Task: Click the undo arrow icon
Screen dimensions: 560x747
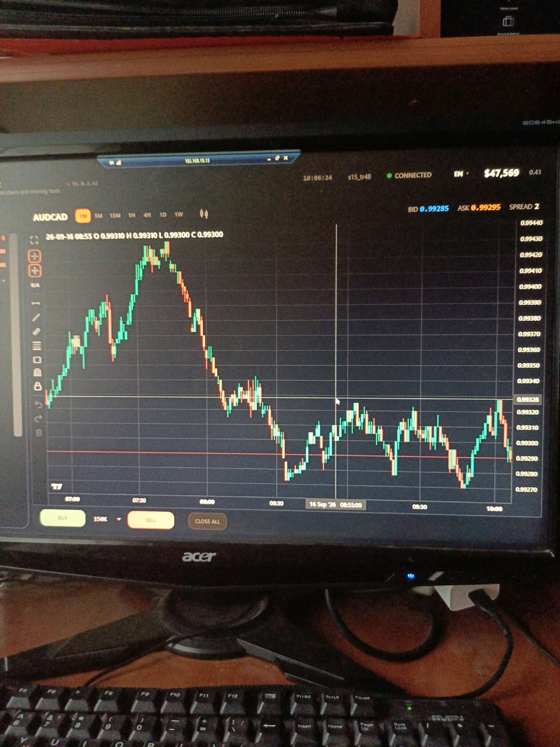Action: click(x=38, y=404)
